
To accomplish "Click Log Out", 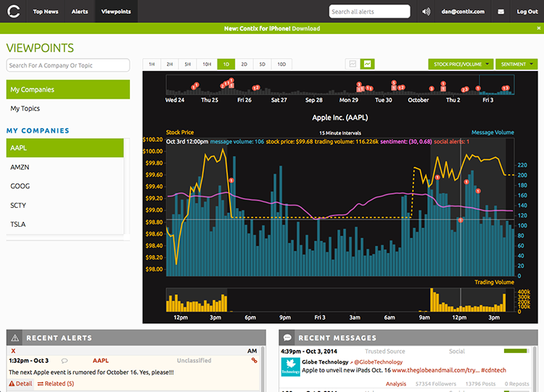I will click(x=527, y=12).
